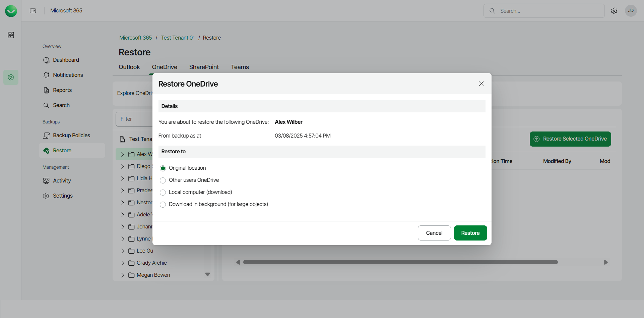Select the Microsoft 365 hexagon rail icon
Screen dimensions: 644x318
(11, 77)
